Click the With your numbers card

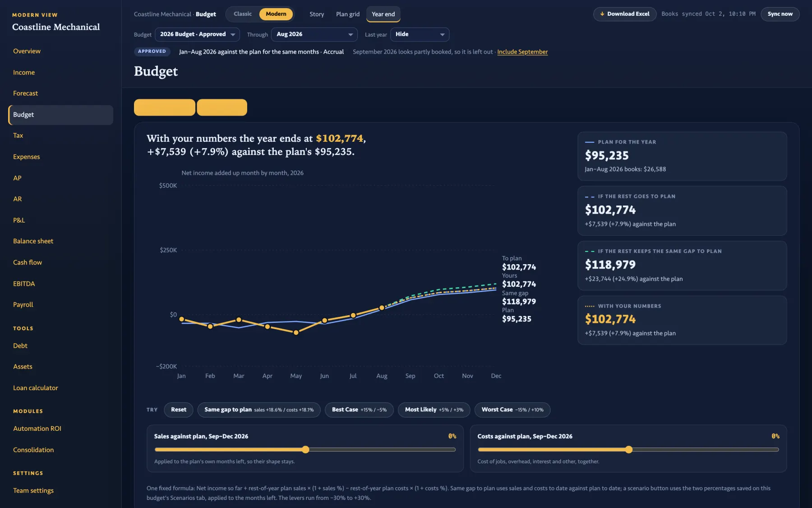pyautogui.click(x=682, y=320)
